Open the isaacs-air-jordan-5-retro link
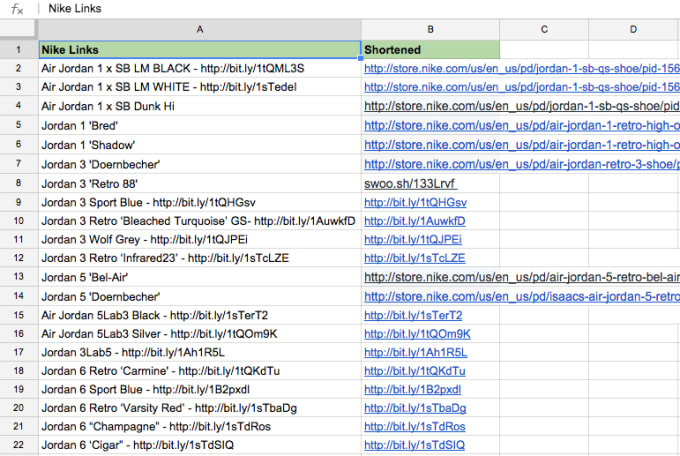This screenshot has width=680, height=456. pos(522,297)
